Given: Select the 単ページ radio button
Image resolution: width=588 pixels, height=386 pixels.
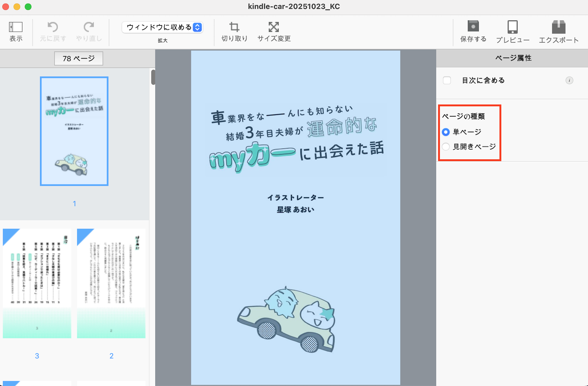Looking at the screenshot, I should (446, 132).
